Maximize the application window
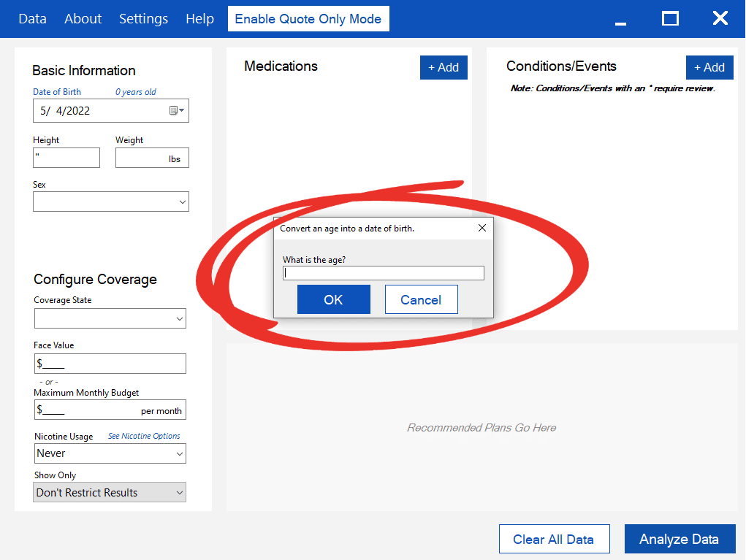The image size is (746, 560). [670, 19]
